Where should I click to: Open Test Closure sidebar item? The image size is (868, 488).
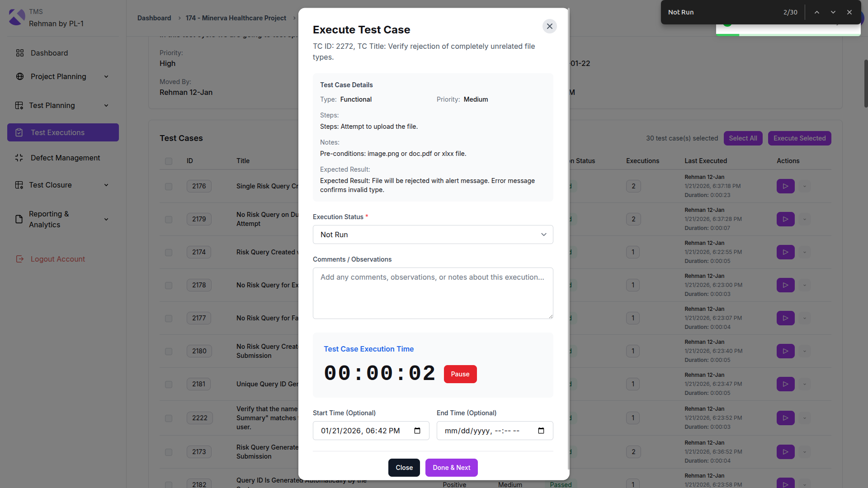pyautogui.click(x=50, y=185)
